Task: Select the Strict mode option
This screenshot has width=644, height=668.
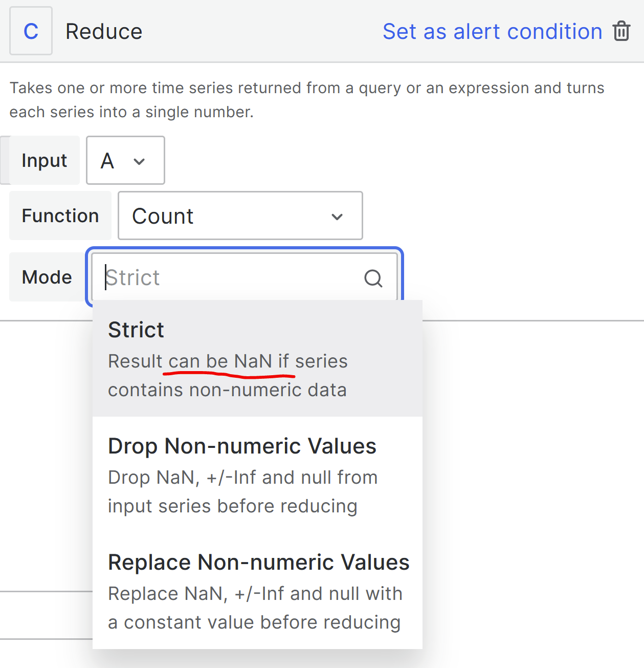Action: click(257, 358)
